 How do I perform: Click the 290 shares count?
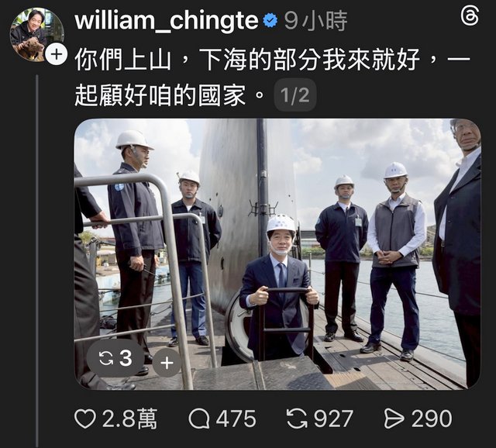pos(432,419)
